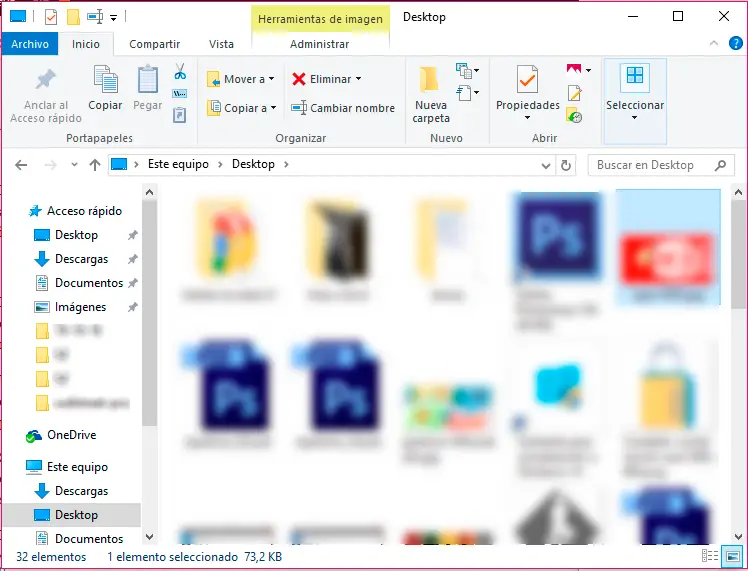Select the highlighted red image thumbnail
The width and height of the screenshot is (748, 571).
(x=668, y=247)
